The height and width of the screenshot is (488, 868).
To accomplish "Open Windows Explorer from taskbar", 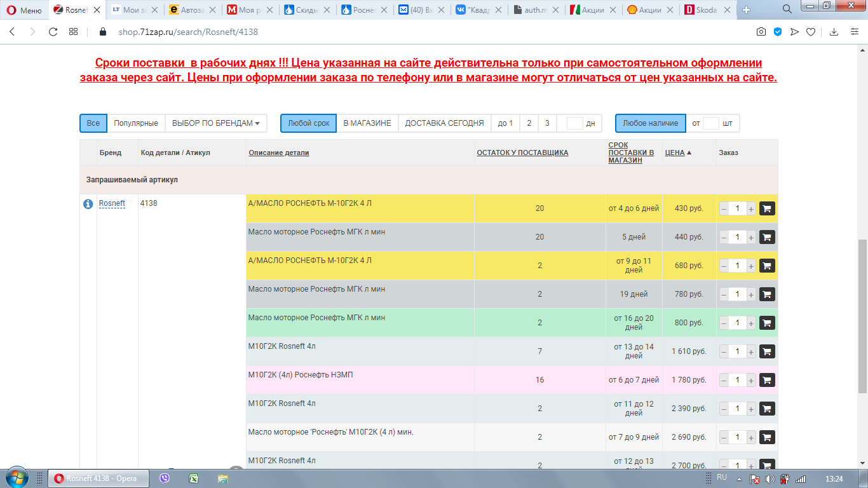I will pos(223,478).
